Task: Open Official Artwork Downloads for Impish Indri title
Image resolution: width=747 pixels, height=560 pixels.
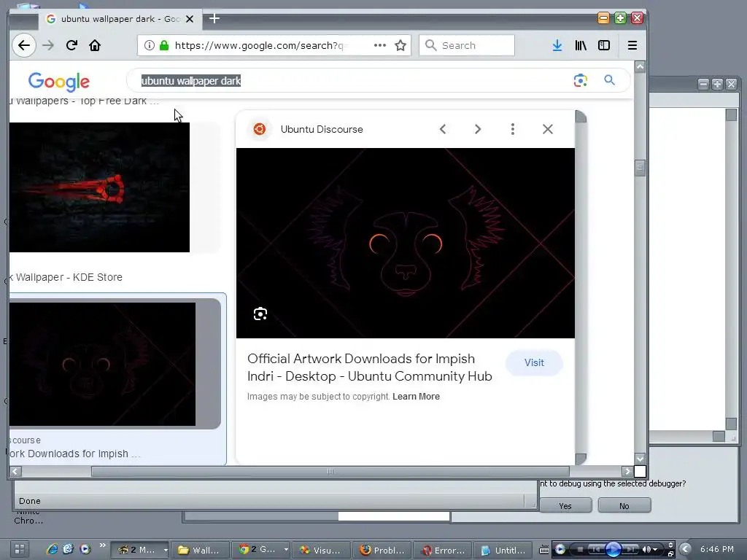Action: [369, 367]
